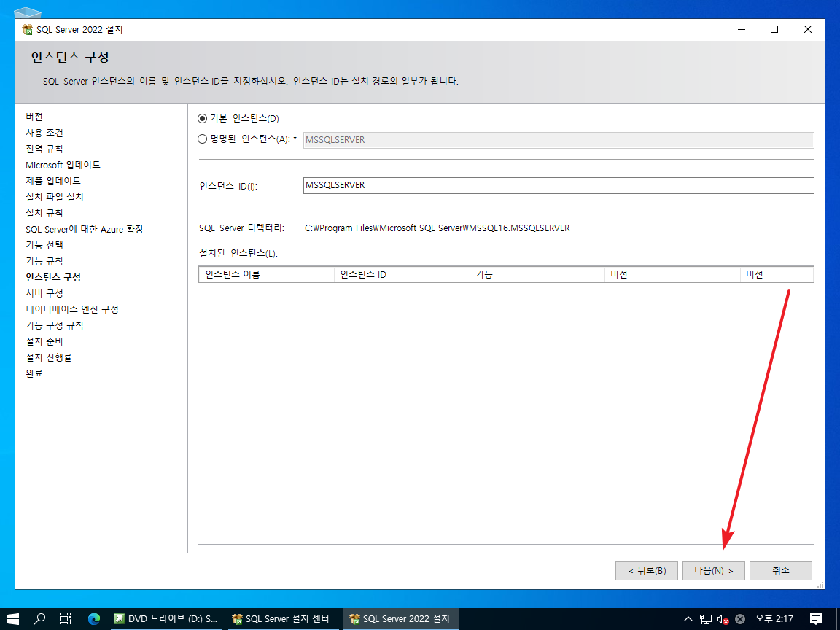Click the 완료 sidebar step
The image size is (840, 630).
point(34,373)
